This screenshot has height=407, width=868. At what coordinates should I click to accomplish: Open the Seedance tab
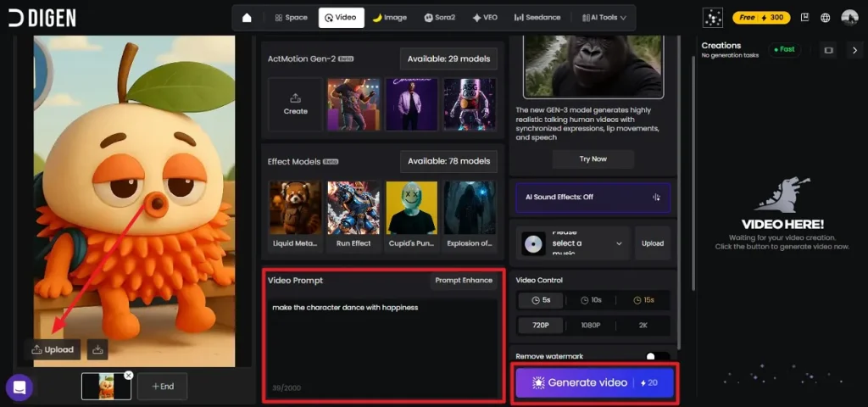[538, 18]
